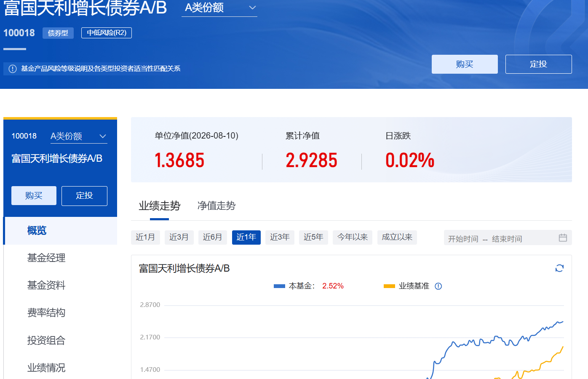Switch to the 净值走势 tab

point(216,206)
